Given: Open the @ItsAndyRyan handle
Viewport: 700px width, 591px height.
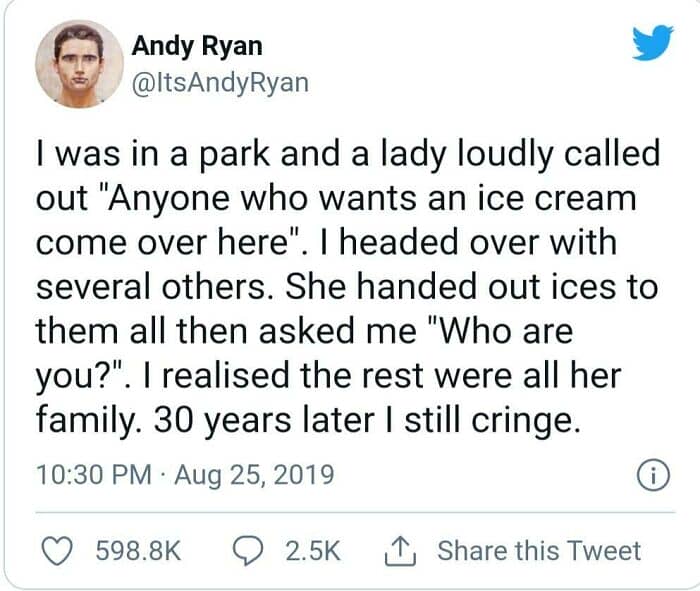Looking at the screenshot, I should pos(219,83).
